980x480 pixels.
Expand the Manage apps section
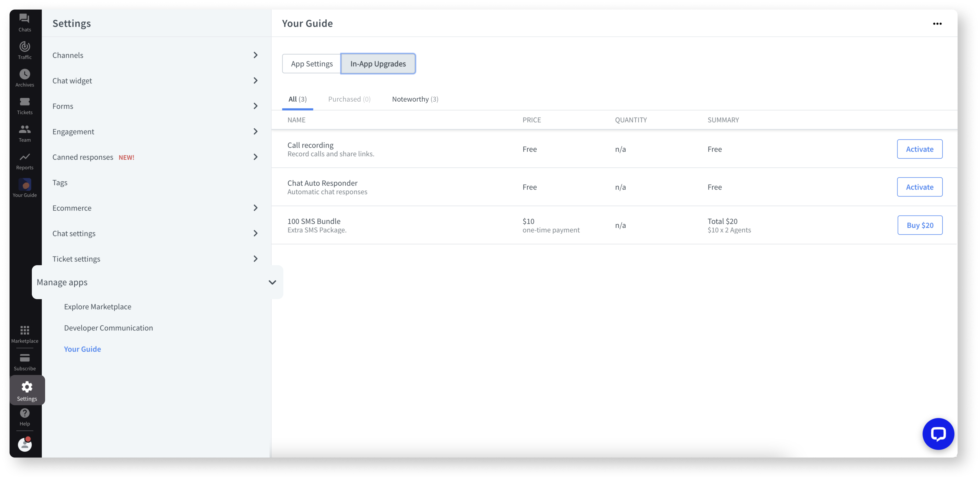point(272,282)
